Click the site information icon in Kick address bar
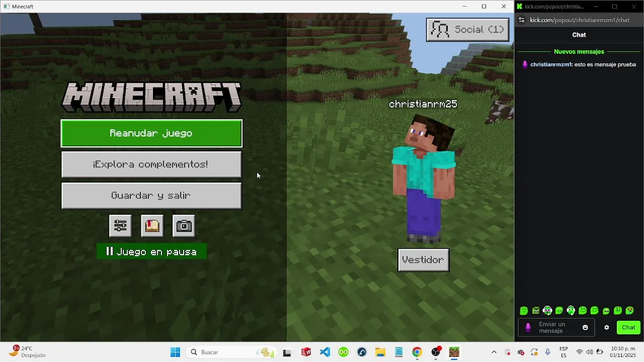The width and height of the screenshot is (644, 362). coord(521,20)
